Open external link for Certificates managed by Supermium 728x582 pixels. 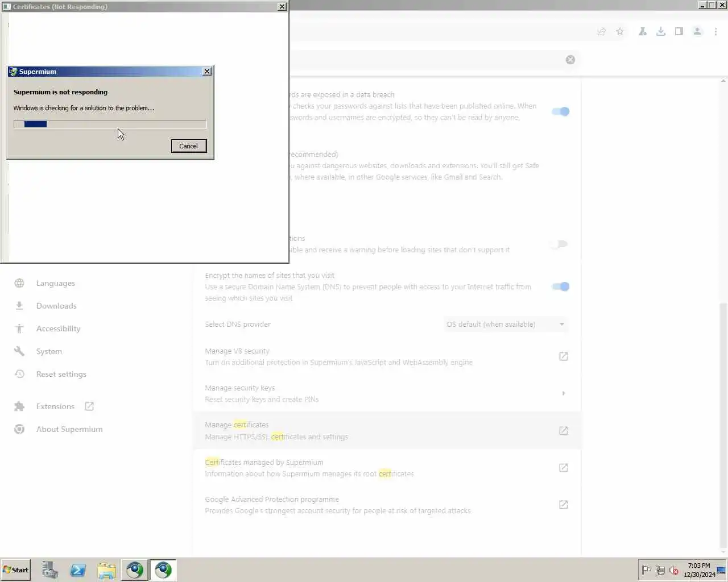564,468
